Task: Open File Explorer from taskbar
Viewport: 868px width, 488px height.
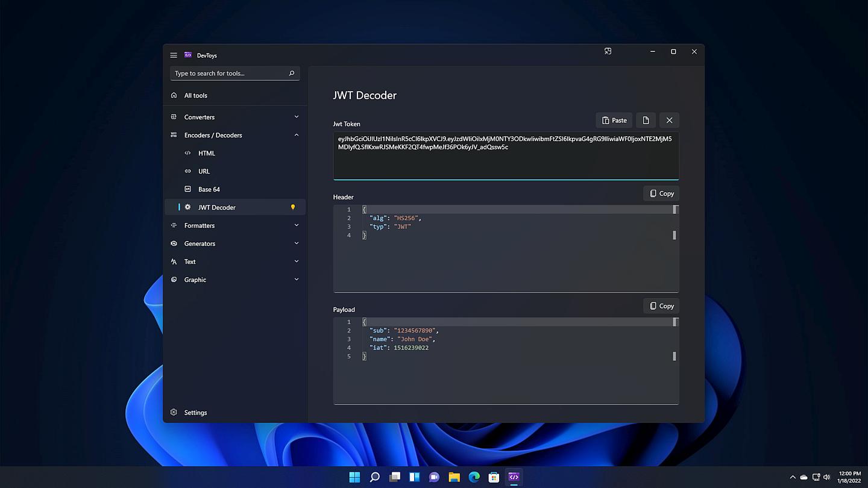Action: coord(454,477)
